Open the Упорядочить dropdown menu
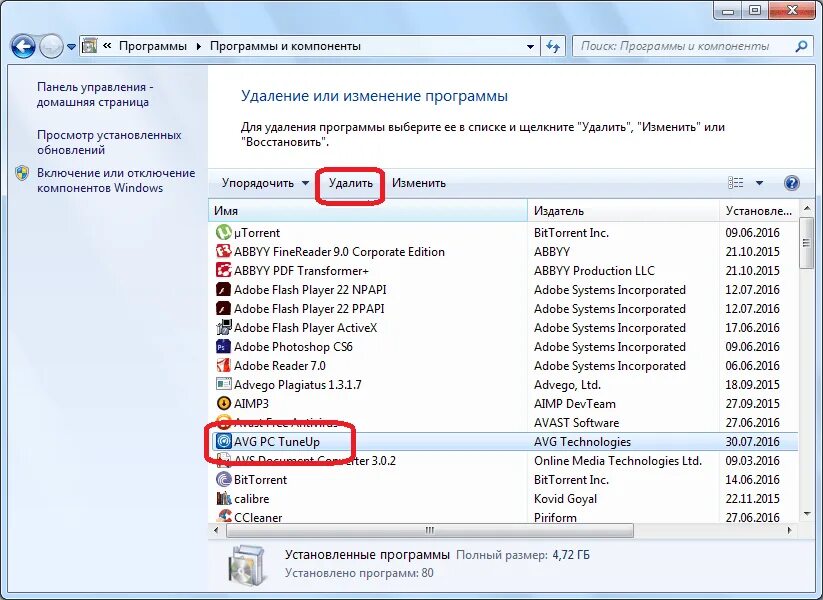Viewport: 823px width, 600px height. click(x=265, y=183)
